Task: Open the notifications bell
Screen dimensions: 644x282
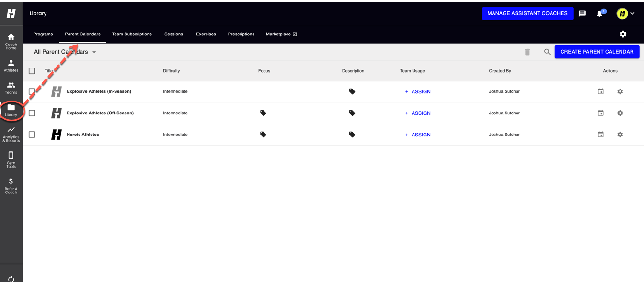Action: tap(599, 13)
